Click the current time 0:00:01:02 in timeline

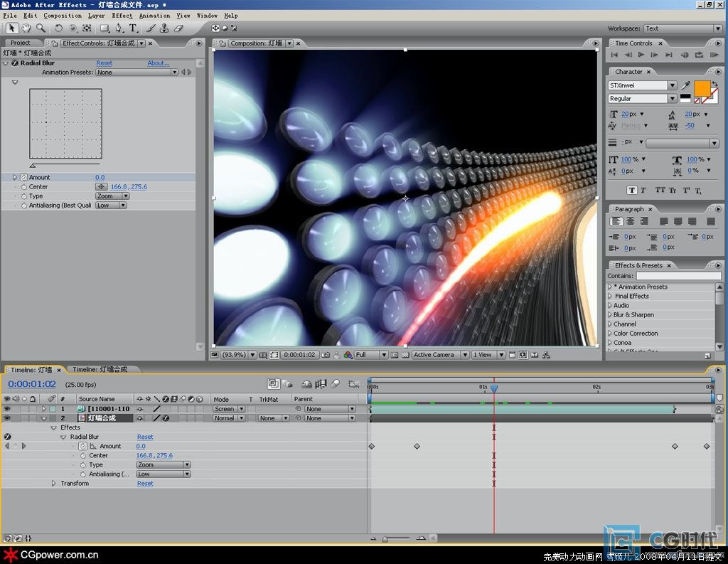[31, 384]
